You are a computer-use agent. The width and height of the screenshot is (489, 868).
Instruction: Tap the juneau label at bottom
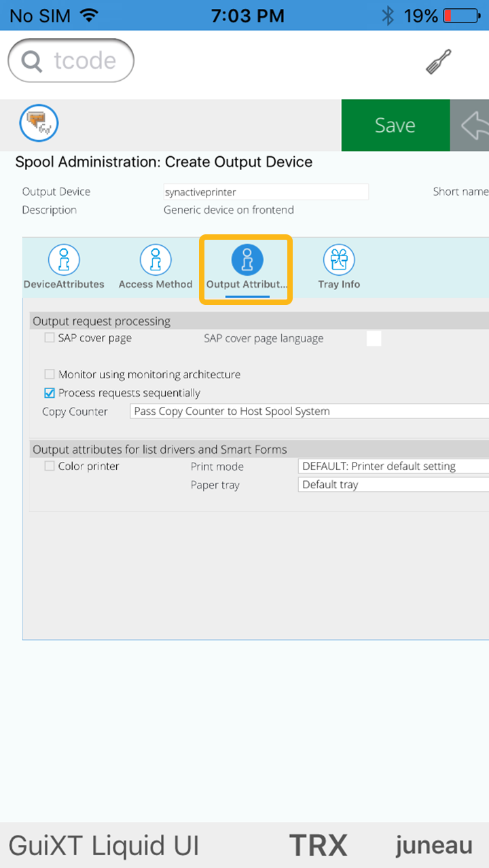tap(434, 846)
